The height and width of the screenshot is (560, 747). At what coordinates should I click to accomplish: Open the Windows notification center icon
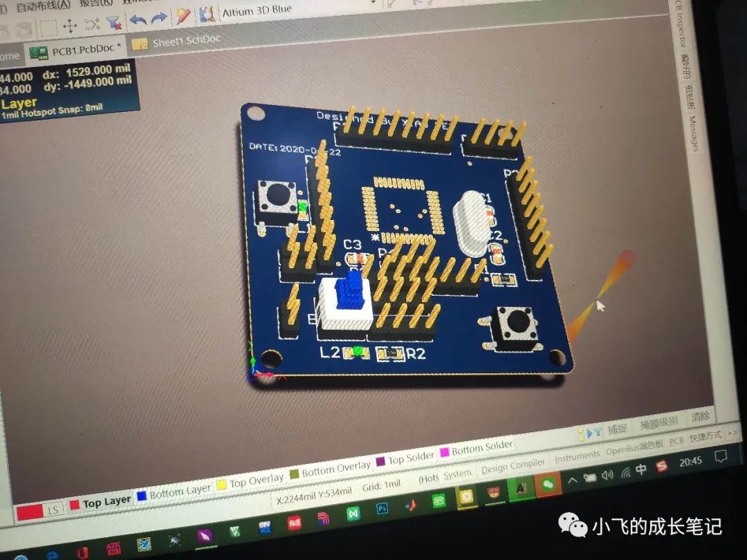(721, 457)
